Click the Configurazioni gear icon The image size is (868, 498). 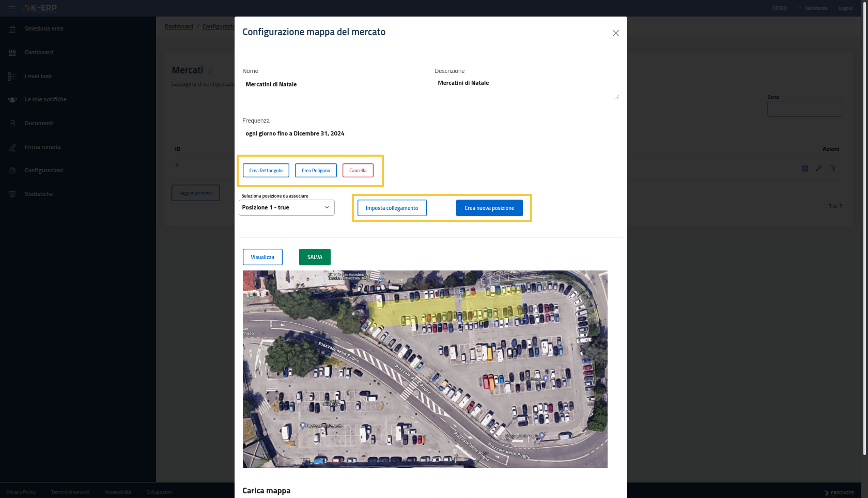(x=12, y=171)
